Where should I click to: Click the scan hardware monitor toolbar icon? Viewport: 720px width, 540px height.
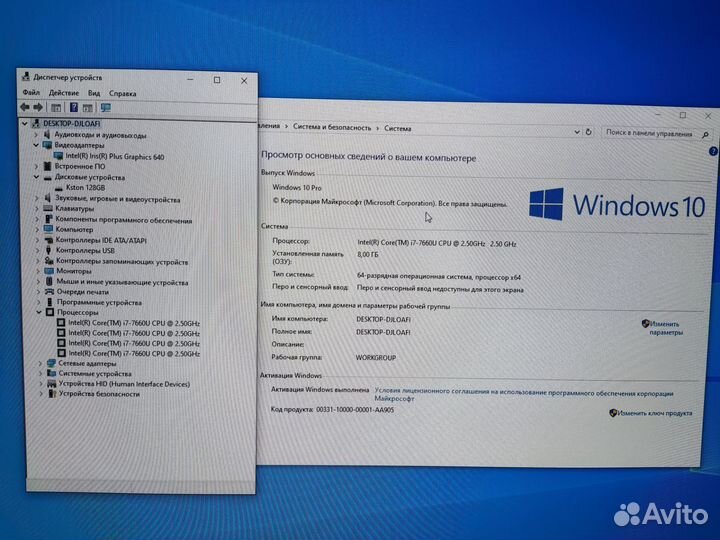point(105,107)
